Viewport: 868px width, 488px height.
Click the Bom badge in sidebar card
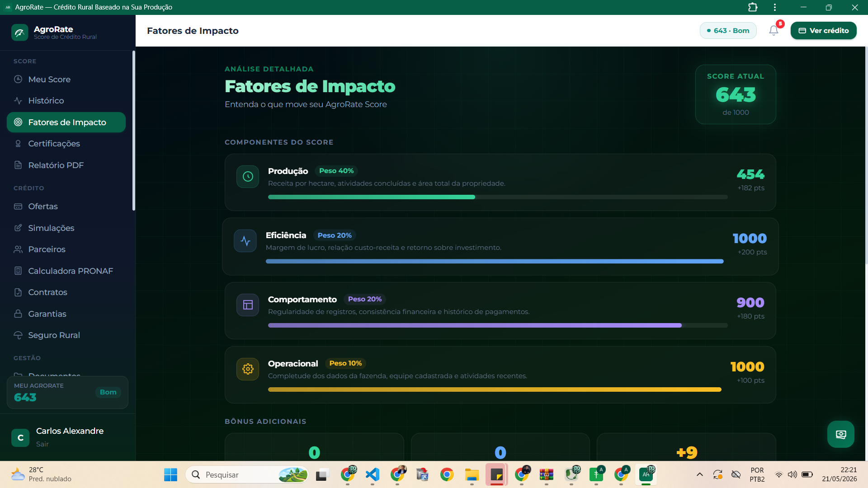(108, 392)
